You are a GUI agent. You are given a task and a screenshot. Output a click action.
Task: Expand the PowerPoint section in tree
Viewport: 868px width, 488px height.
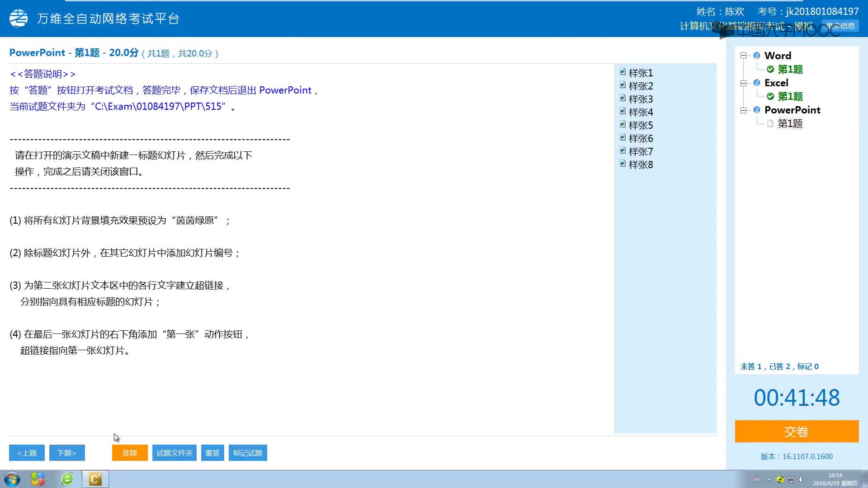[743, 109]
